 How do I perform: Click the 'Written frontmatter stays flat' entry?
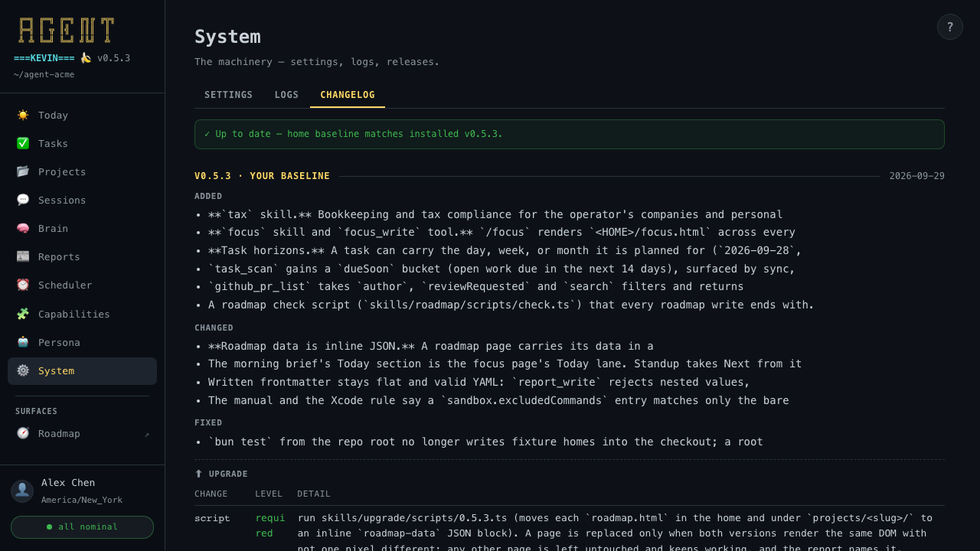click(x=479, y=382)
